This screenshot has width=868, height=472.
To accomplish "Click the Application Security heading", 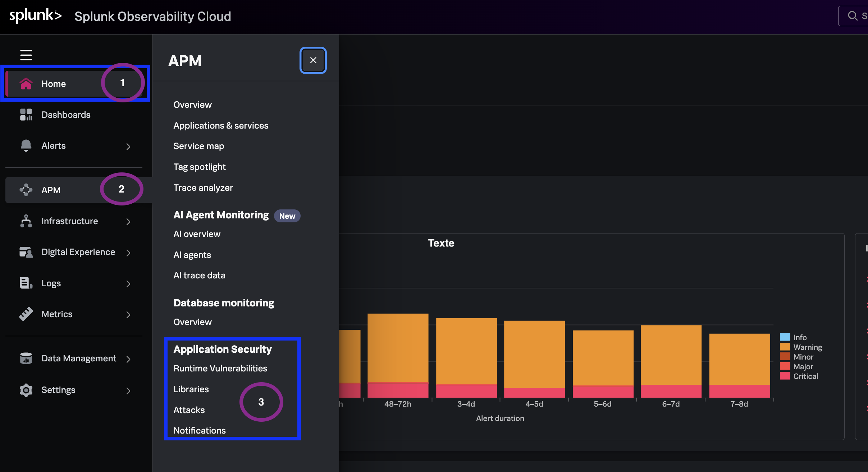I will (222, 349).
